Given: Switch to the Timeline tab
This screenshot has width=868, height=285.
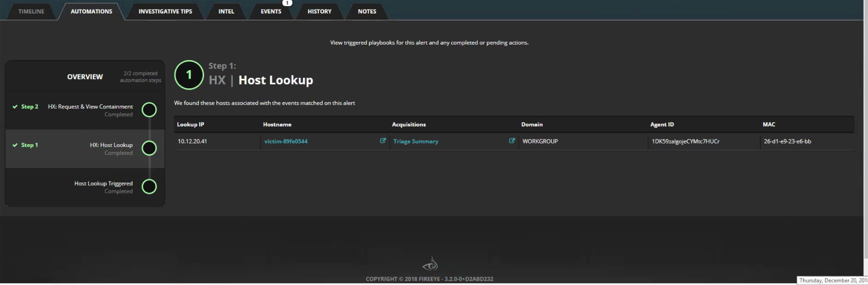Looking at the screenshot, I should click(31, 11).
